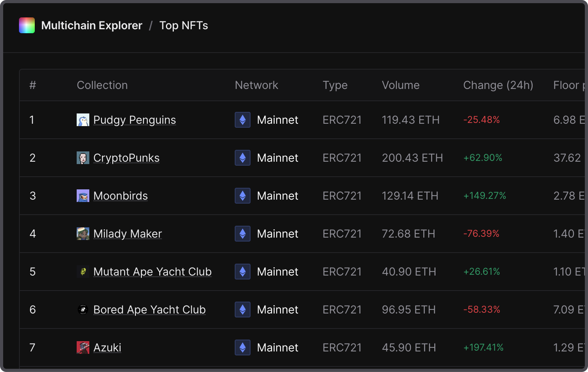Click Ethereum network icon in Pudgy Penguins row
This screenshot has width=588, height=372.
point(243,120)
